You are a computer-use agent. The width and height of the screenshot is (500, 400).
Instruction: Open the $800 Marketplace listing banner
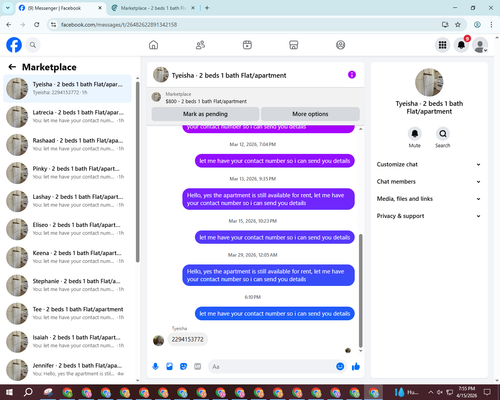tap(256, 98)
